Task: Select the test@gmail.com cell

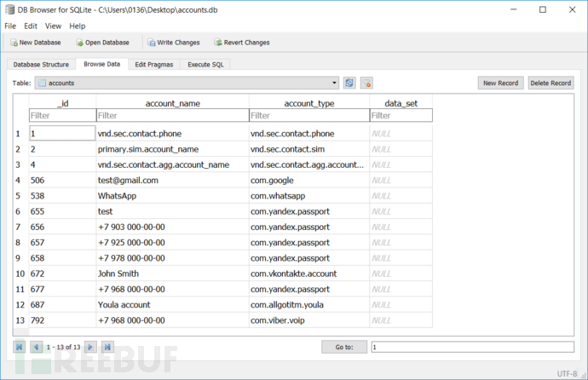Action: coord(173,181)
